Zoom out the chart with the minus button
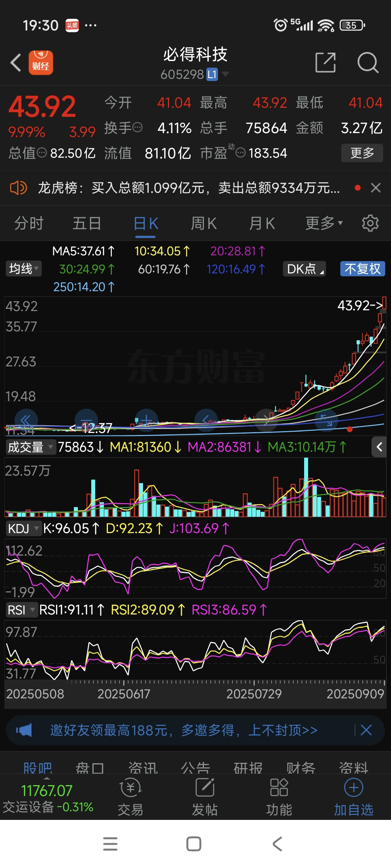 [x=86, y=420]
